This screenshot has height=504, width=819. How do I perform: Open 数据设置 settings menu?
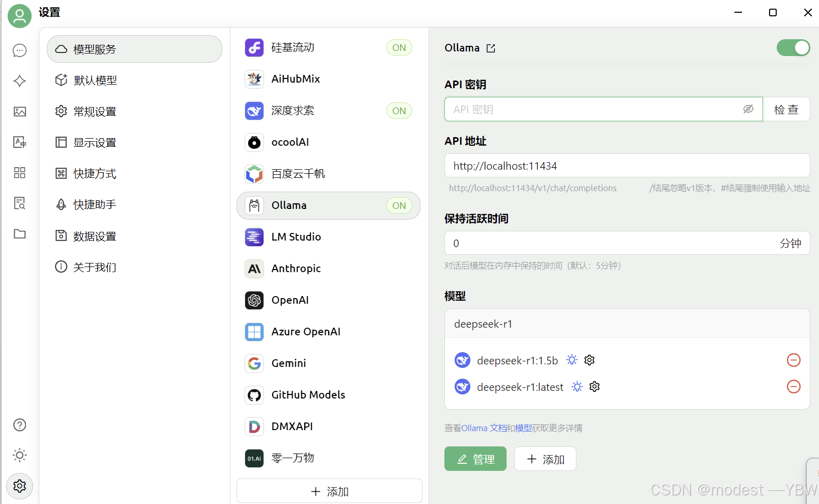click(135, 236)
